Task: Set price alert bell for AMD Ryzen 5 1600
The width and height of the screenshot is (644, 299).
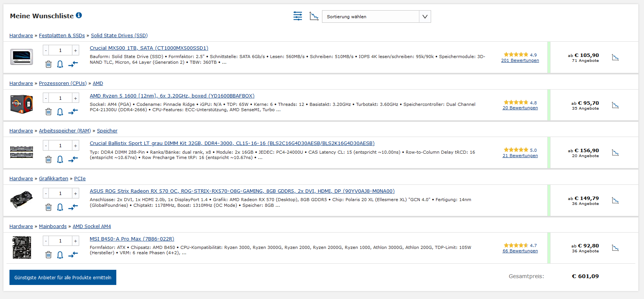Action: coord(60,112)
